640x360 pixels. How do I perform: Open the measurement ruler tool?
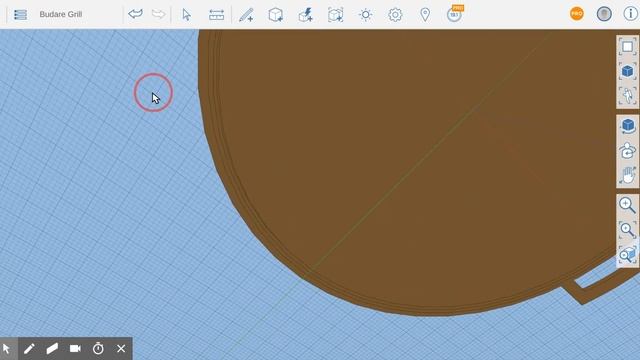coord(216,15)
